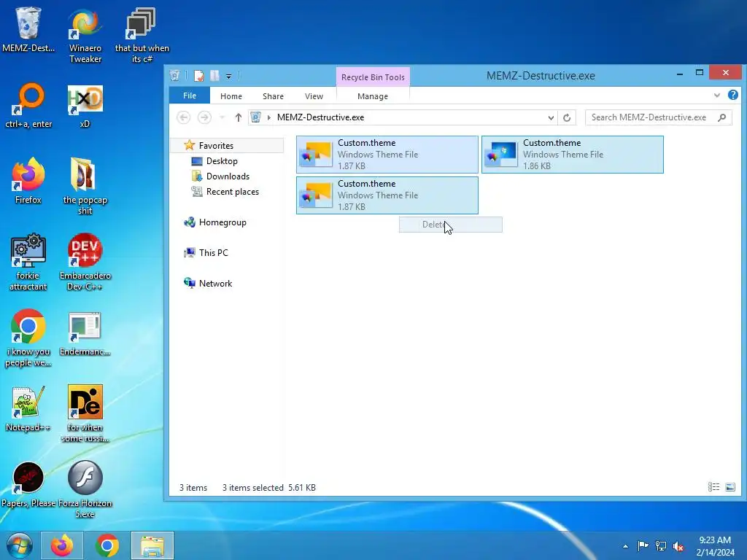Open the Home ribbon tab
Screen dimensions: 747x560
231,96
